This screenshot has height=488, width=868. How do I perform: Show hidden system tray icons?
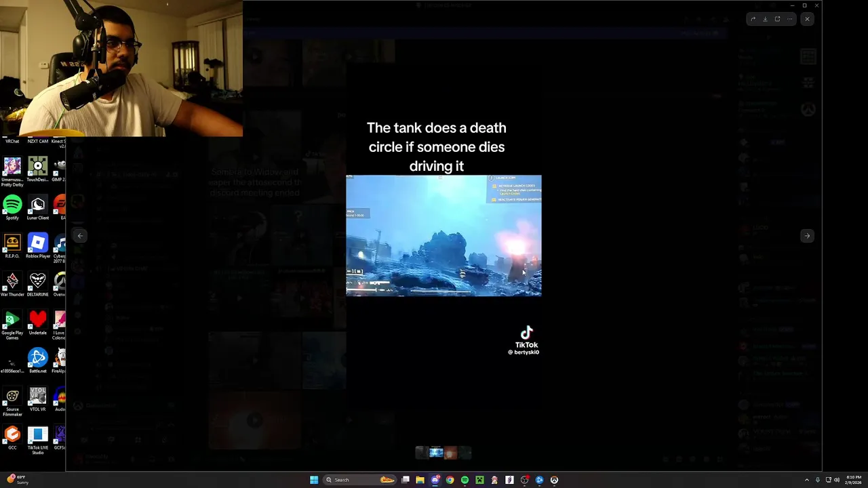pos(806,480)
